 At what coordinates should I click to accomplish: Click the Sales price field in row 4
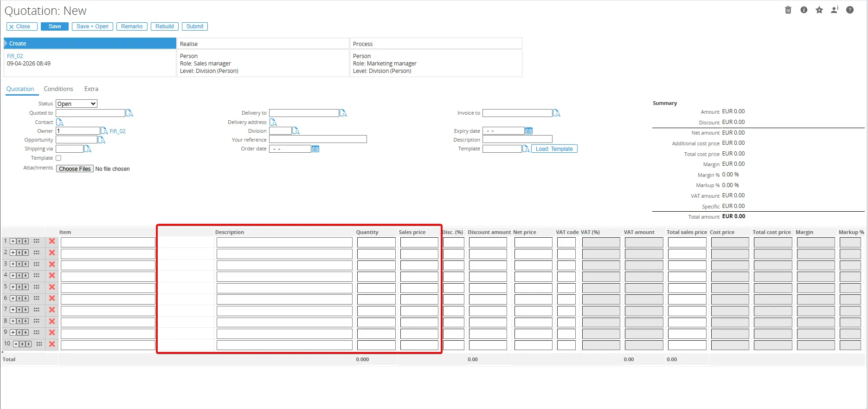coord(419,276)
